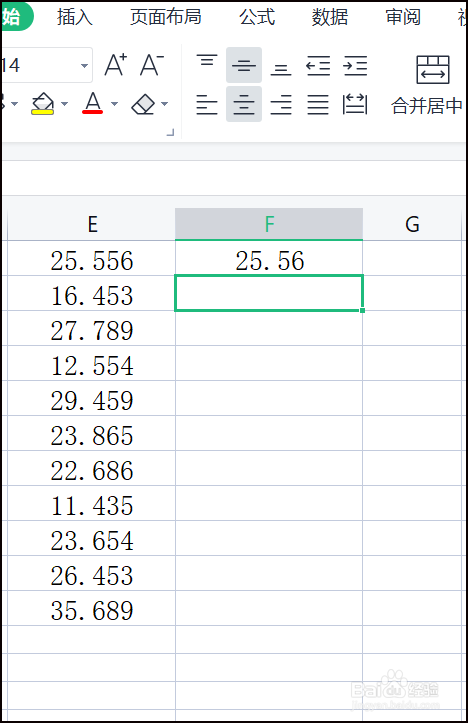
Task: Apply the yellow fill color
Action: click(42, 104)
